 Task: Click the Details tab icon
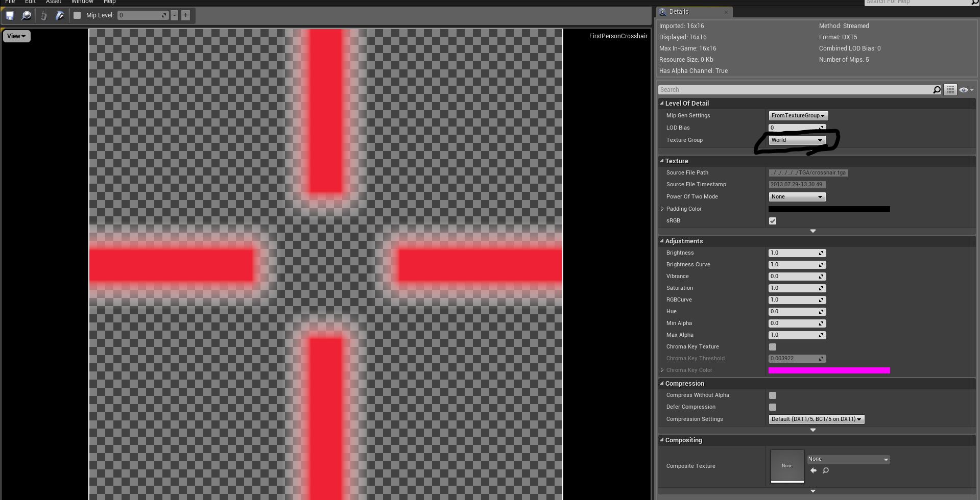point(663,12)
